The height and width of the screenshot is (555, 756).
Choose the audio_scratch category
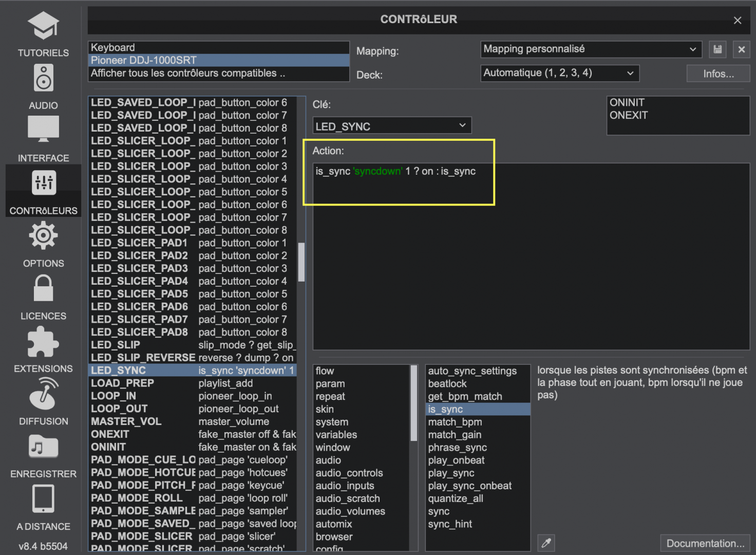click(348, 498)
